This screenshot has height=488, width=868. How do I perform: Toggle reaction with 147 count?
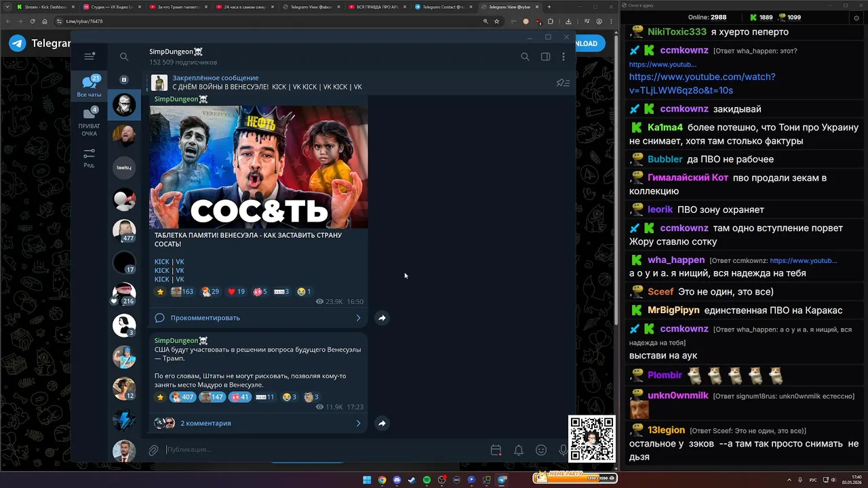212,397
